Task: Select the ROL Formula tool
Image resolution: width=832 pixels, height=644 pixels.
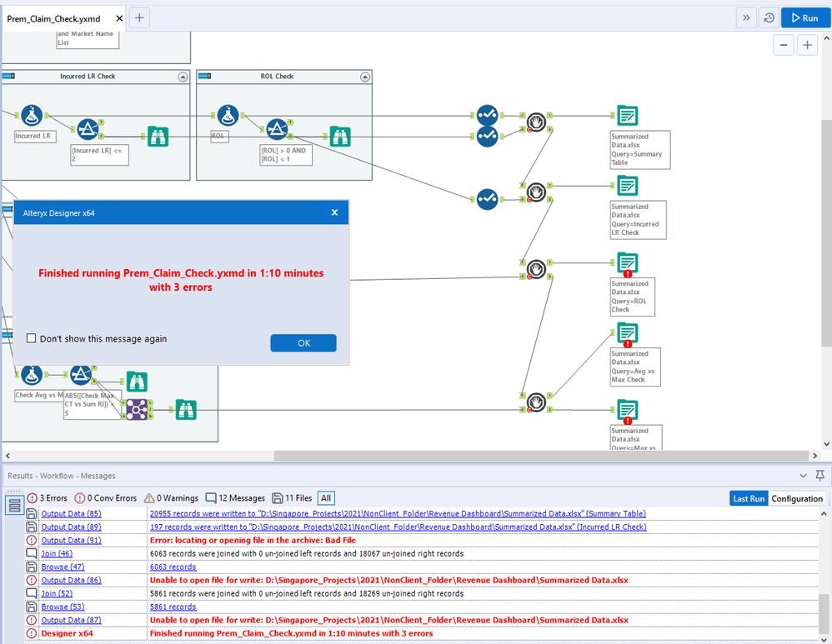Action: pyautogui.click(x=228, y=116)
